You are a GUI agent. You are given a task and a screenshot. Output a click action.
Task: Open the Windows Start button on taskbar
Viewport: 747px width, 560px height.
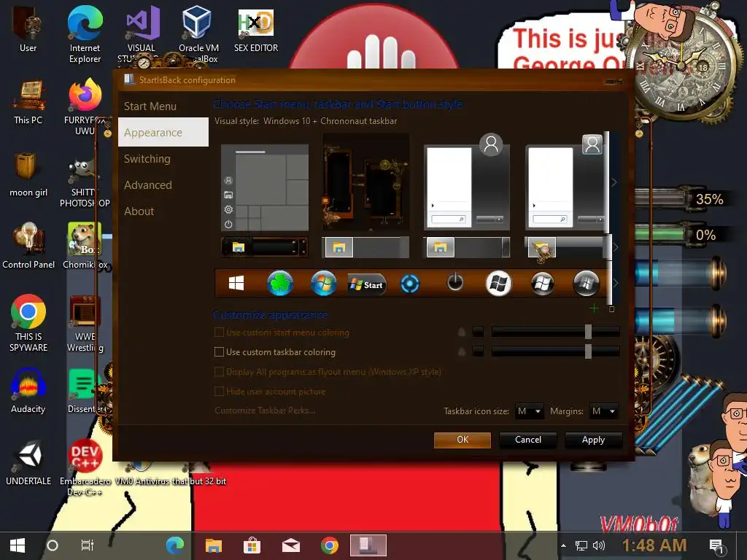(18, 545)
